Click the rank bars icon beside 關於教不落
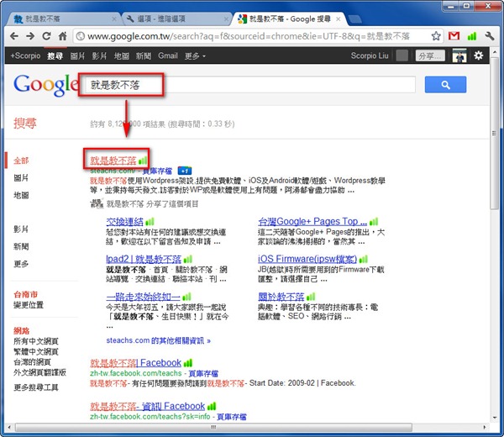Image resolution: width=504 pixels, height=437 pixels. 311,296
